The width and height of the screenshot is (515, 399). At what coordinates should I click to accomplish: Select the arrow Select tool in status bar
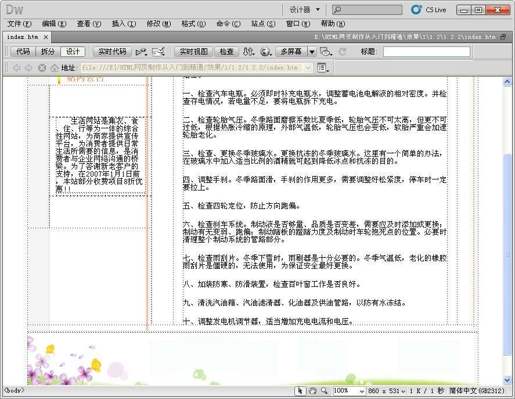click(300, 391)
